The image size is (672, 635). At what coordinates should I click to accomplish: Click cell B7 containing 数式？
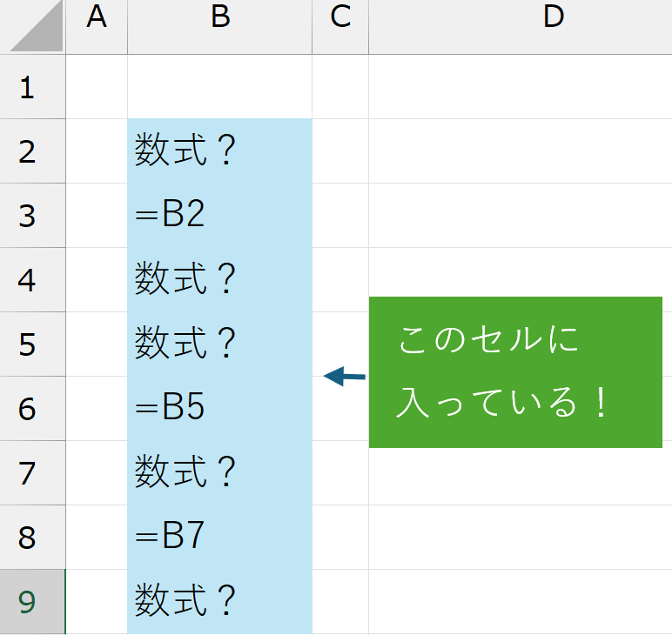(x=219, y=472)
